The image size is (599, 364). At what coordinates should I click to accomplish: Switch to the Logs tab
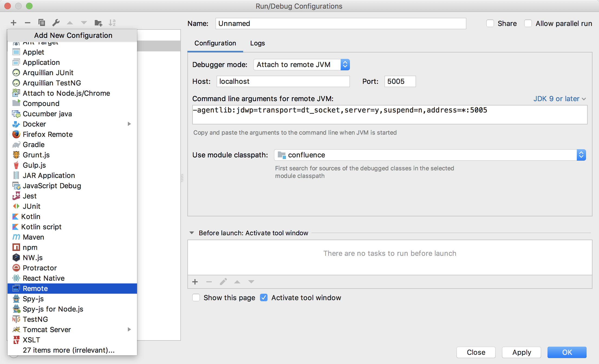click(x=258, y=43)
